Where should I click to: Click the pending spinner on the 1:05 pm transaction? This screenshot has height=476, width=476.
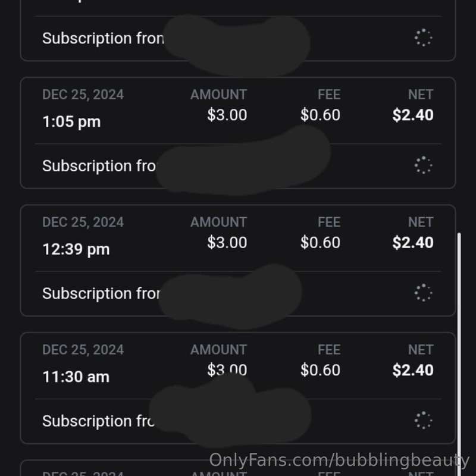(x=423, y=165)
